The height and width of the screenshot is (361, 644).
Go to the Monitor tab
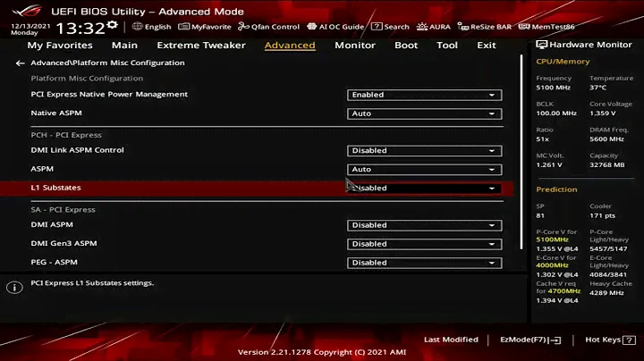point(355,45)
